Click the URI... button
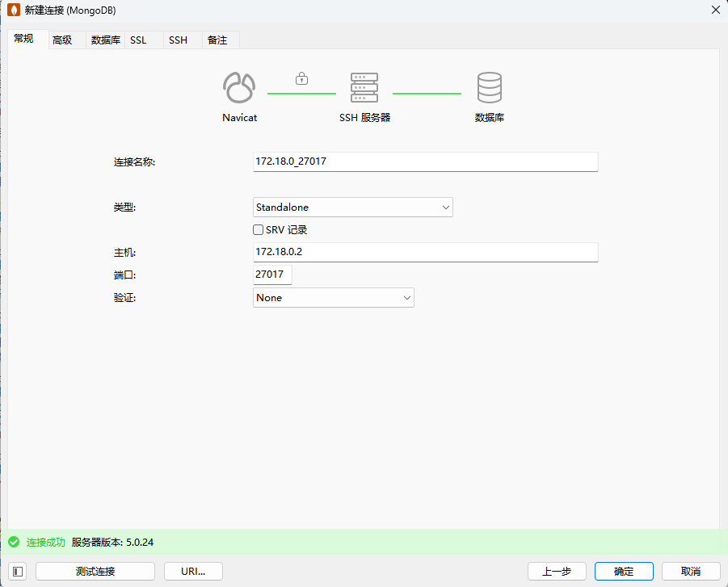The width and height of the screenshot is (728, 587). pos(193,571)
